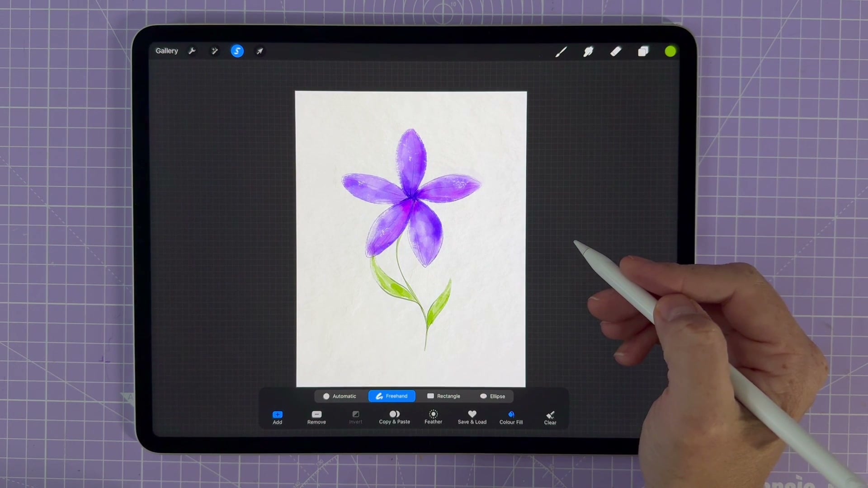Open Save & Load selections

472,418
